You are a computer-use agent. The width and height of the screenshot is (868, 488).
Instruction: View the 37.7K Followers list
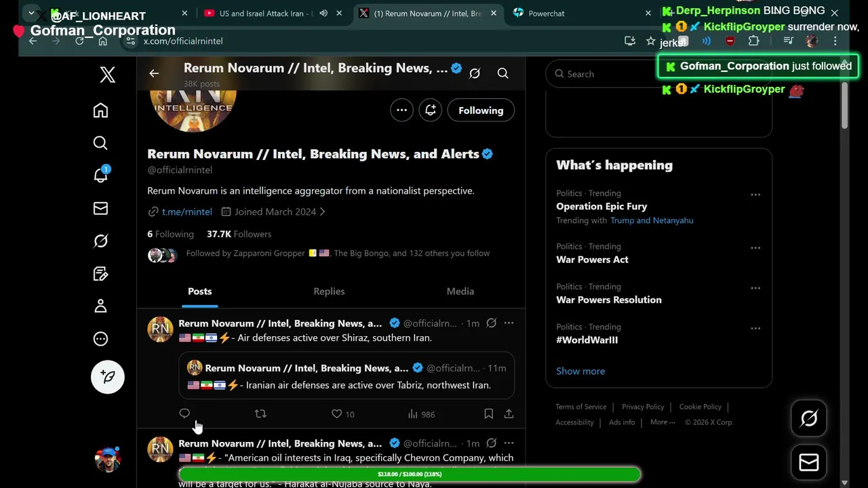pos(239,234)
